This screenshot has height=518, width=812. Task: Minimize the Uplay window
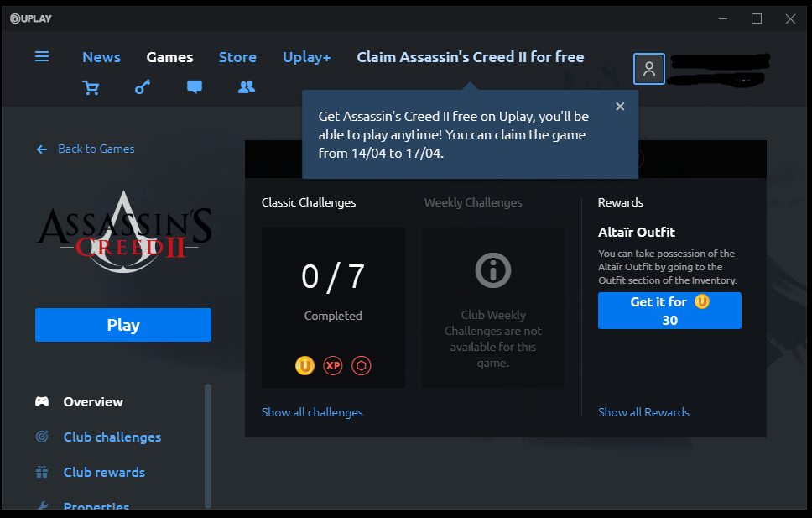723,19
